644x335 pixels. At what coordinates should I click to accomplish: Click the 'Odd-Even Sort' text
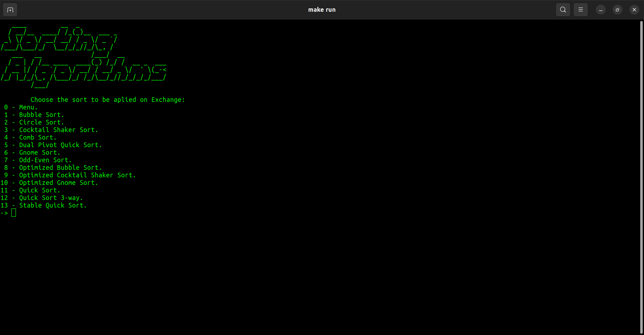pos(45,160)
